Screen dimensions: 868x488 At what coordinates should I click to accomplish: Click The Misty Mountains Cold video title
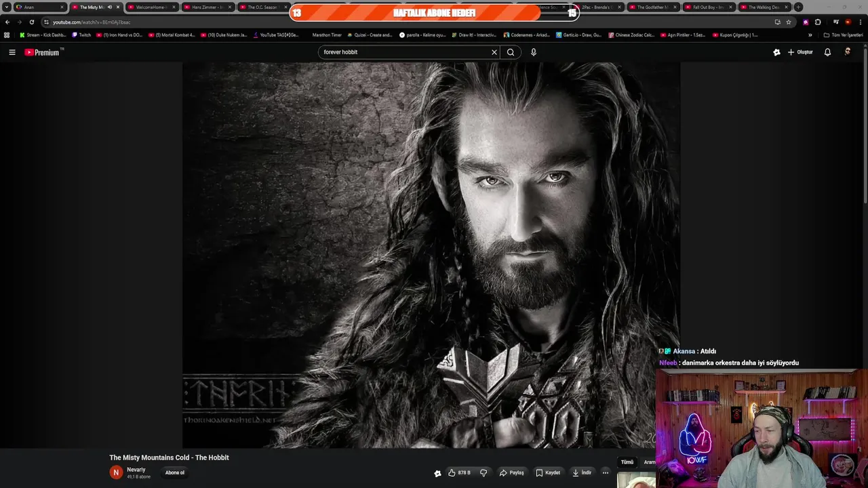[169, 457]
